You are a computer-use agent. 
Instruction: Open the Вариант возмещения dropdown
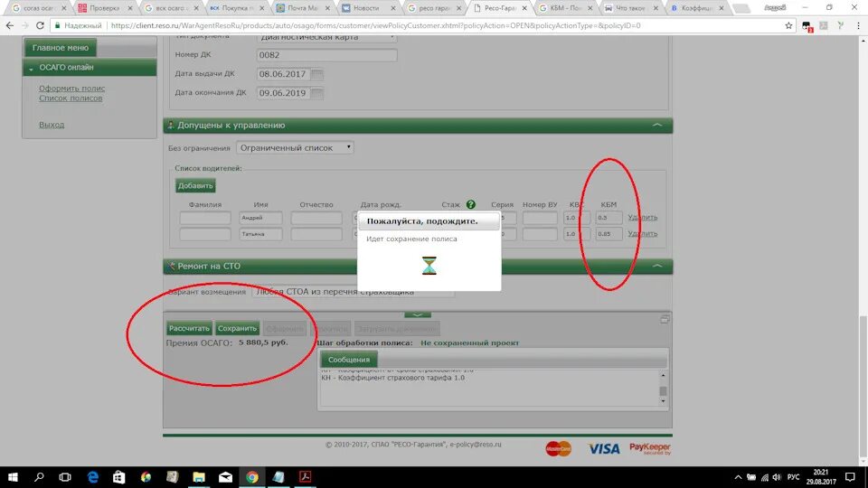coord(354,292)
